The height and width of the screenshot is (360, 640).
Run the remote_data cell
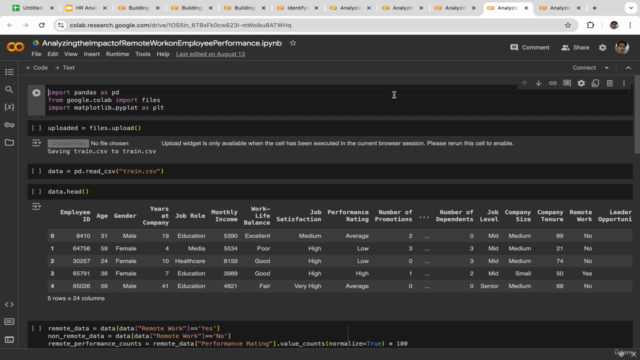point(36,328)
